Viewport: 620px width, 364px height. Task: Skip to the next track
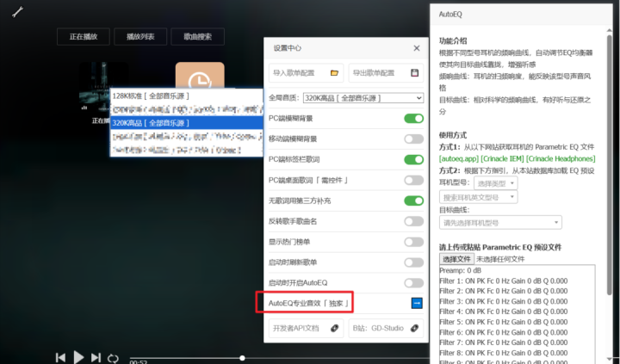[x=96, y=356]
